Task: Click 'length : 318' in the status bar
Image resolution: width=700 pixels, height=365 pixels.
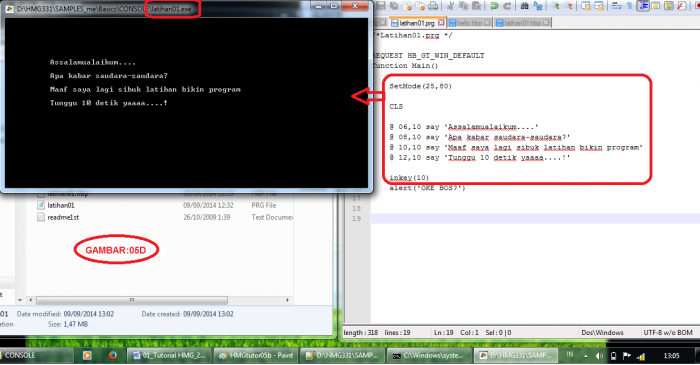Action: [361, 332]
